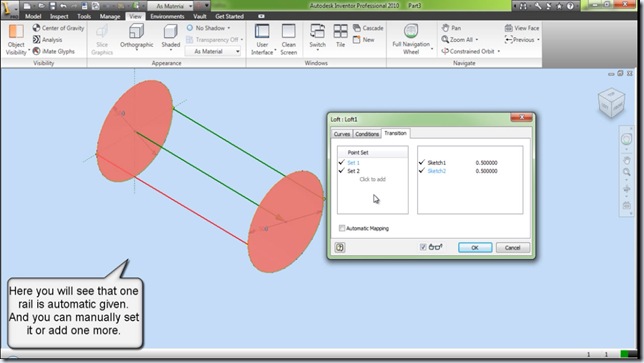Expand Transparency Off dropdown arrow
This screenshot has height=363, width=644.
pyautogui.click(x=242, y=39)
